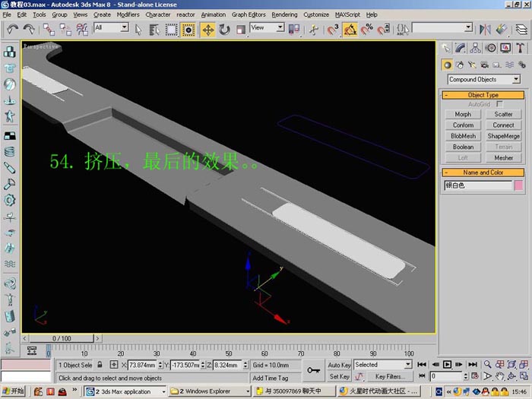
Task: Toggle Auto Key animation mode
Action: 339,365
